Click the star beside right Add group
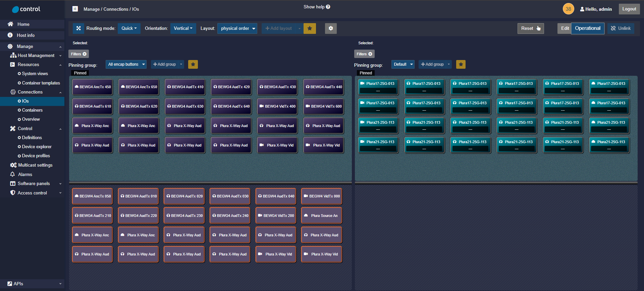 coord(461,64)
